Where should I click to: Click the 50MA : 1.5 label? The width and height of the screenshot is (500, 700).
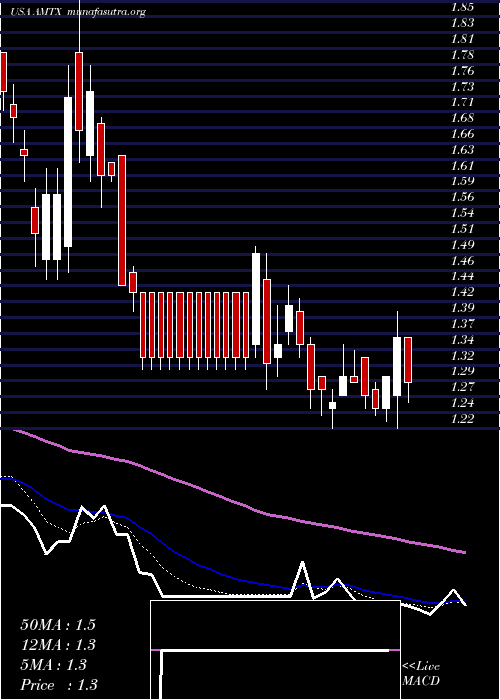pyautogui.click(x=58, y=625)
